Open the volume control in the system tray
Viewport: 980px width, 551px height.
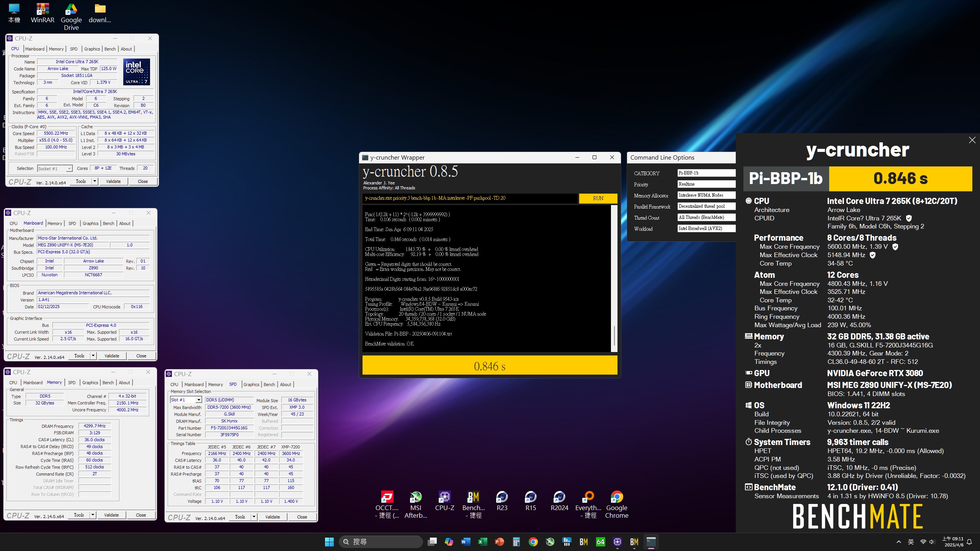coord(932,542)
